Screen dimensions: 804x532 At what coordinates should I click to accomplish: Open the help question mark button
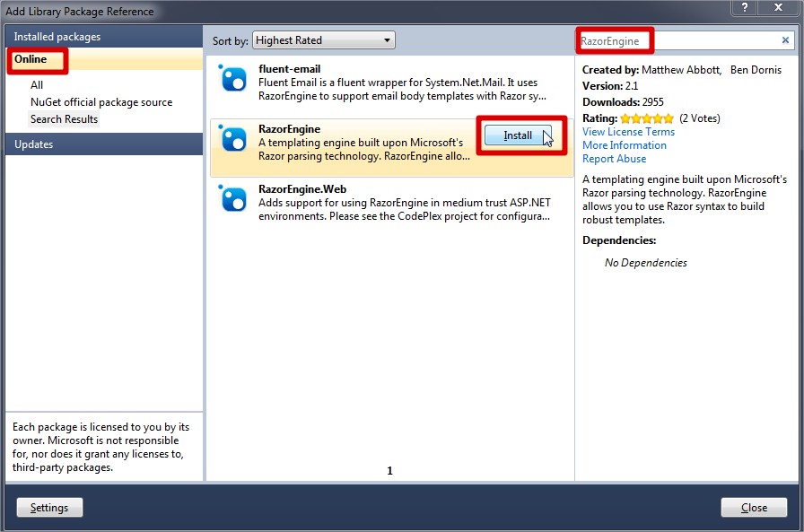[x=745, y=7]
